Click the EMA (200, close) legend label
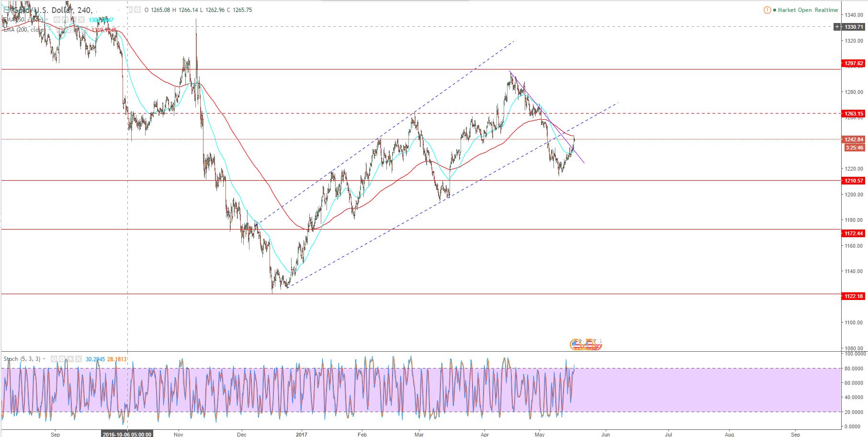Viewport: 868px width, 437px height. (23, 30)
